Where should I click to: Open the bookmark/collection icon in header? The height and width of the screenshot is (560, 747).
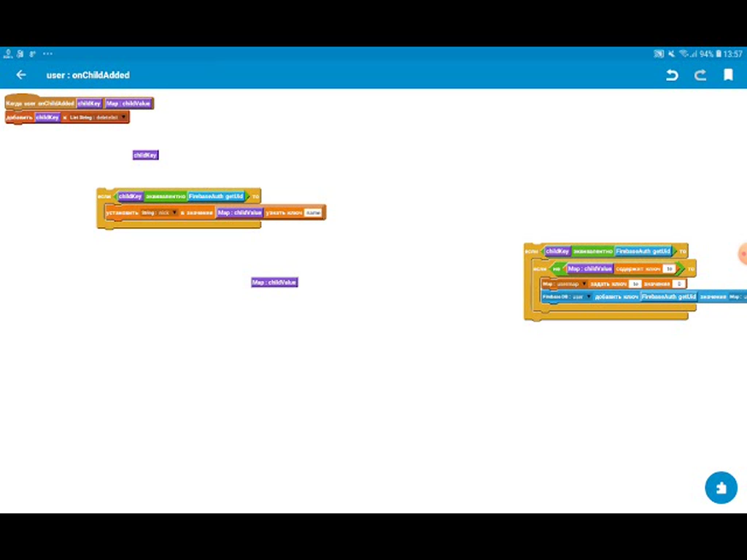[728, 75]
